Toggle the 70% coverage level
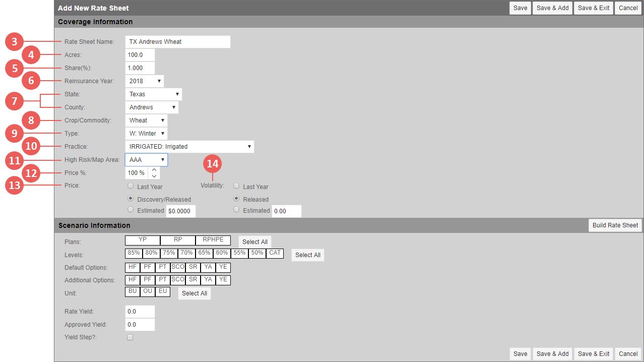The height and width of the screenshot is (362, 644). click(x=186, y=254)
